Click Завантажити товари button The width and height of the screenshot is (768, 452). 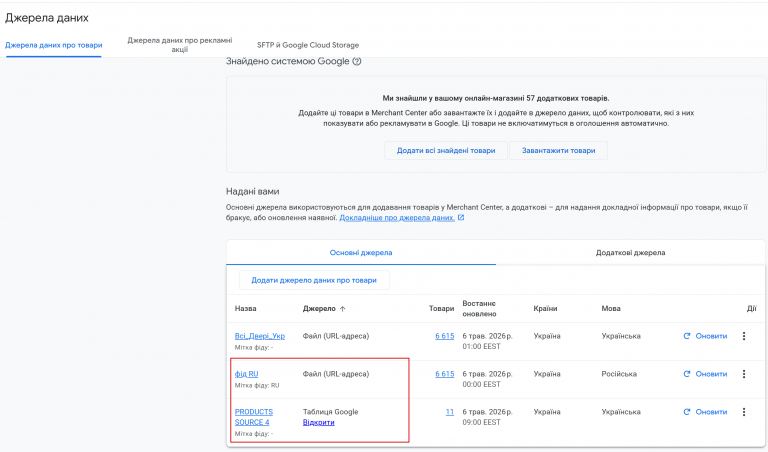point(558,150)
